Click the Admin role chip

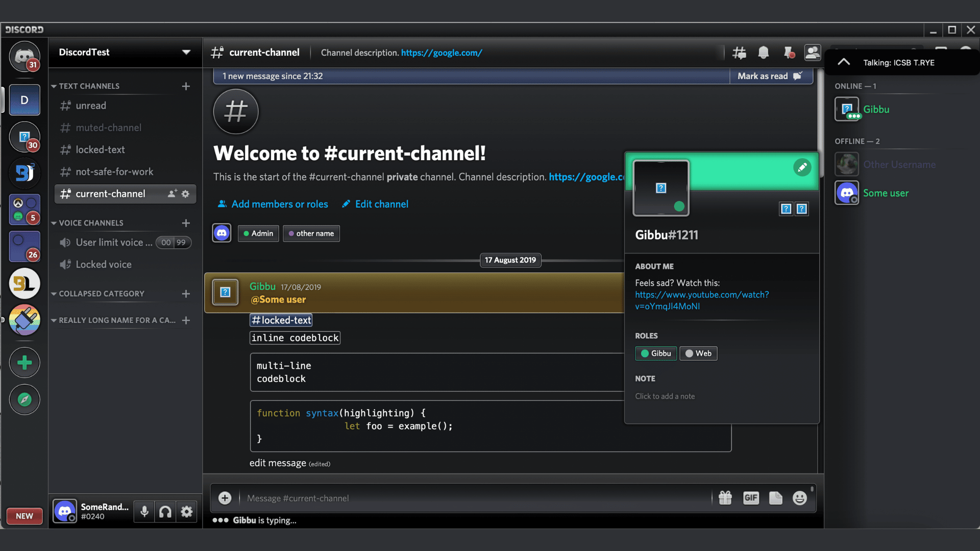[x=258, y=233]
